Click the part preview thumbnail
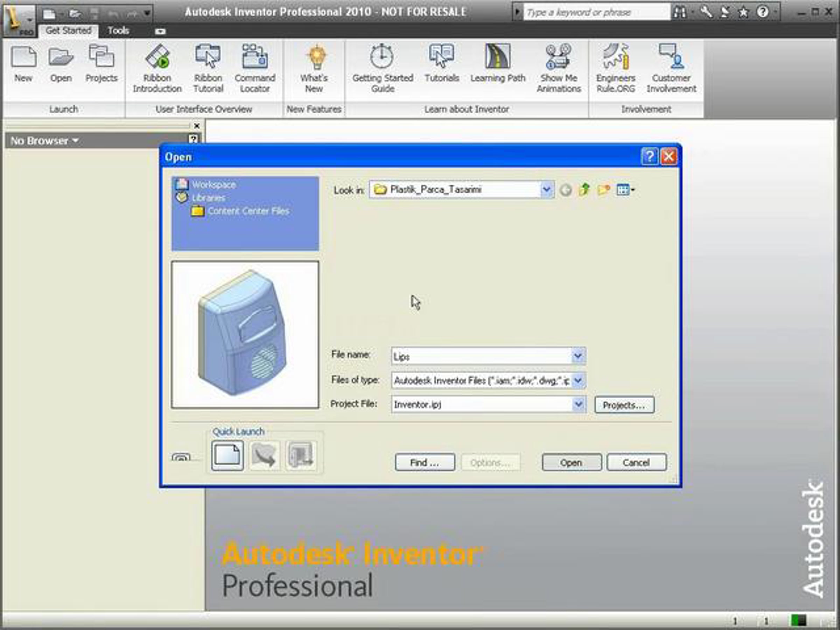This screenshot has width=840, height=630. tap(245, 335)
